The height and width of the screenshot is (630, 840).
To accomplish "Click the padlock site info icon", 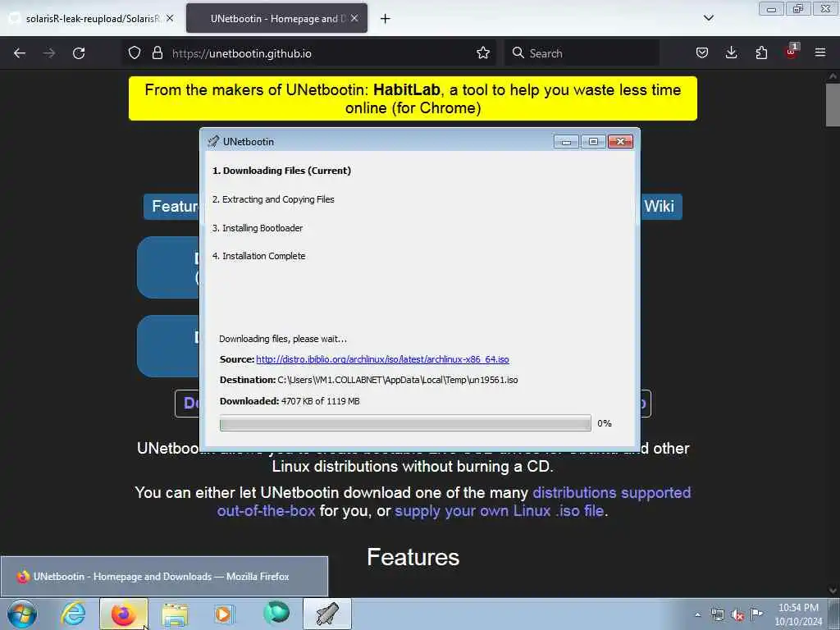I will pos(157,53).
